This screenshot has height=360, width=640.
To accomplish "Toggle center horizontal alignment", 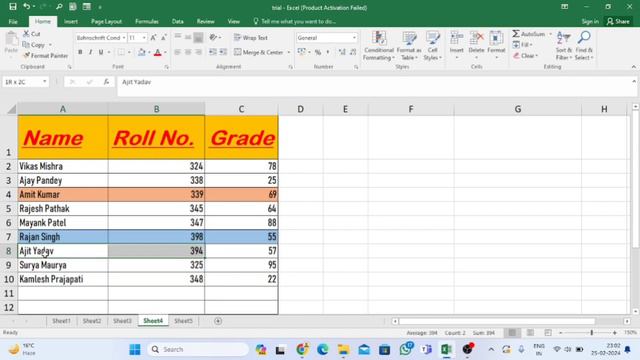I will tap(188, 52).
